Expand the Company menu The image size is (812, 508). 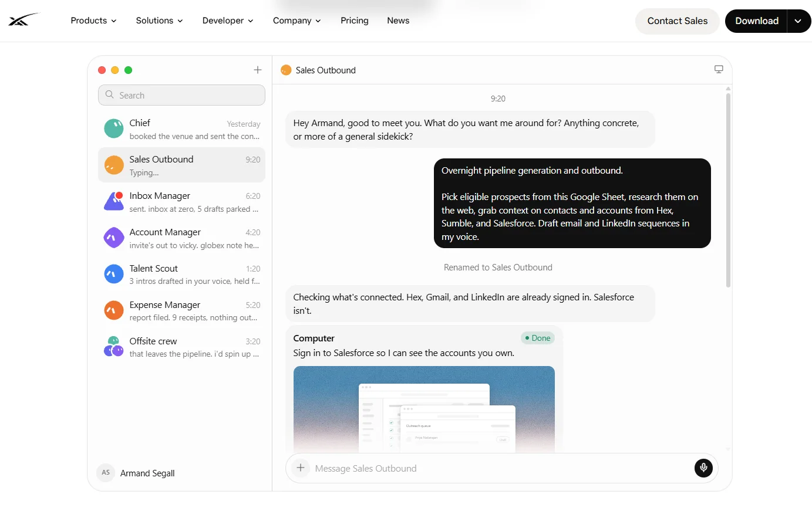(297, 21)
